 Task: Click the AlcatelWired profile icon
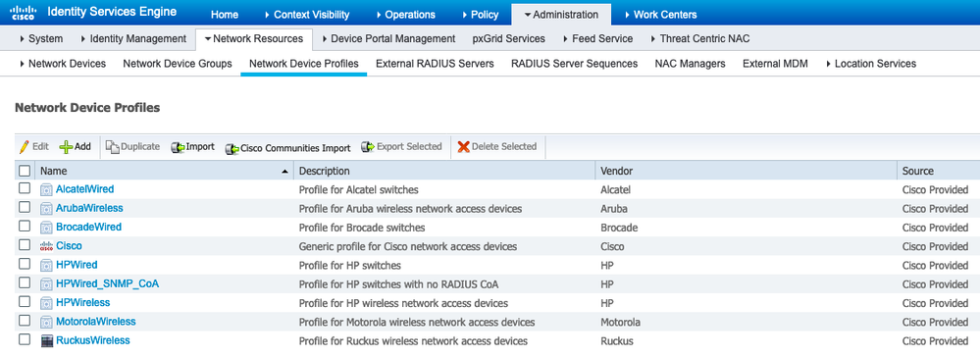click(x=46, y=189)
